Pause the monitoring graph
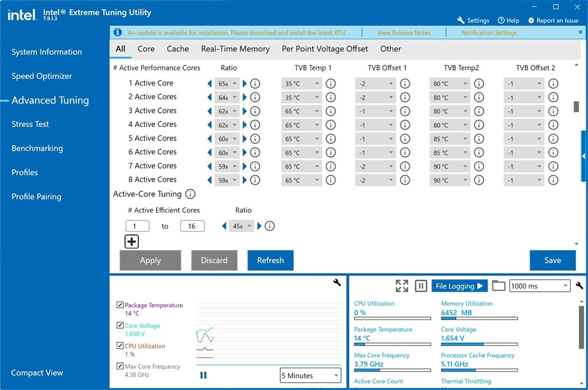 (203, 375)
